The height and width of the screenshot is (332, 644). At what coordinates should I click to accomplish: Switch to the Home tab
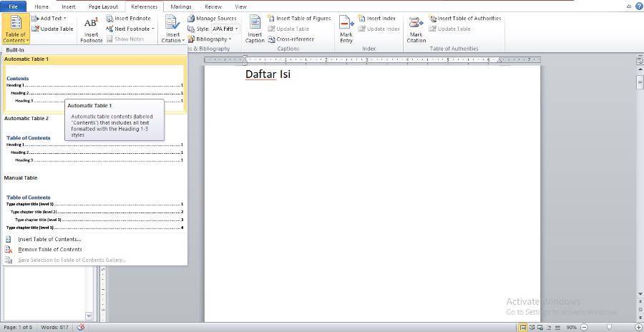click(42, 6)
